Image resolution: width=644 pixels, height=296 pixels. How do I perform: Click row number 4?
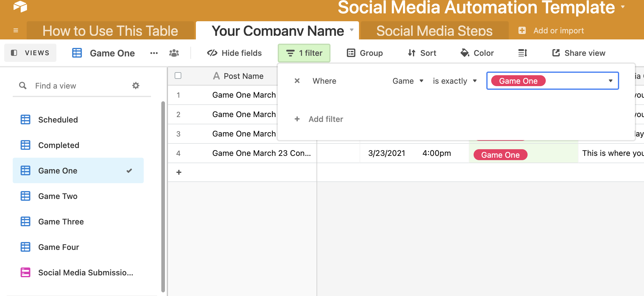pos(178,153)
